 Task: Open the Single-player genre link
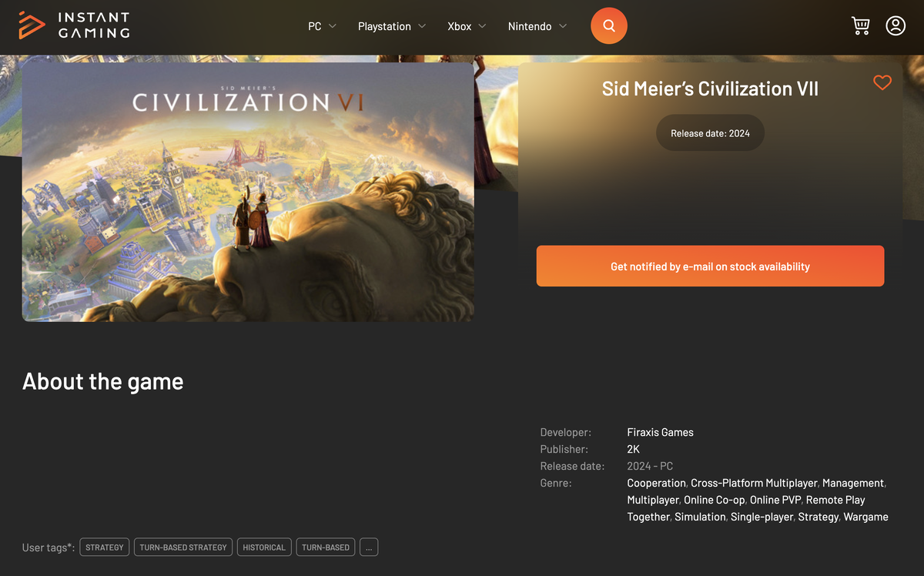pyautogui.click(x=762, y=517)
